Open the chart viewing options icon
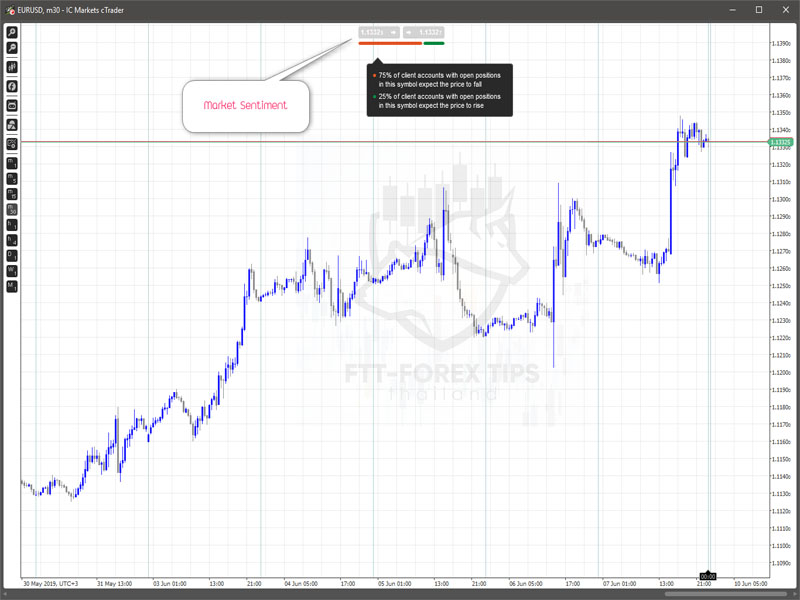Viewport: 800px width, 600px height. [x=12, y=144]
